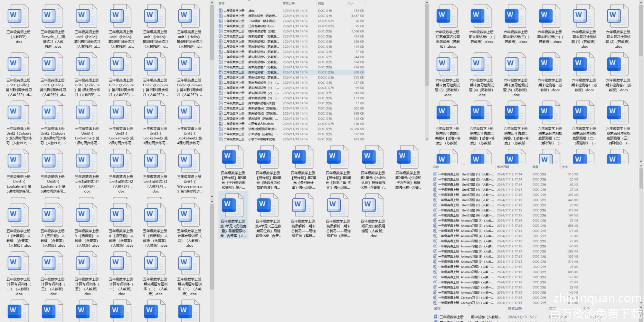Open 三年级英语上册 Unit4 Weloveanimals document icon
The width and height of the screenshot is (644, 322).
[x=189, y=161]
